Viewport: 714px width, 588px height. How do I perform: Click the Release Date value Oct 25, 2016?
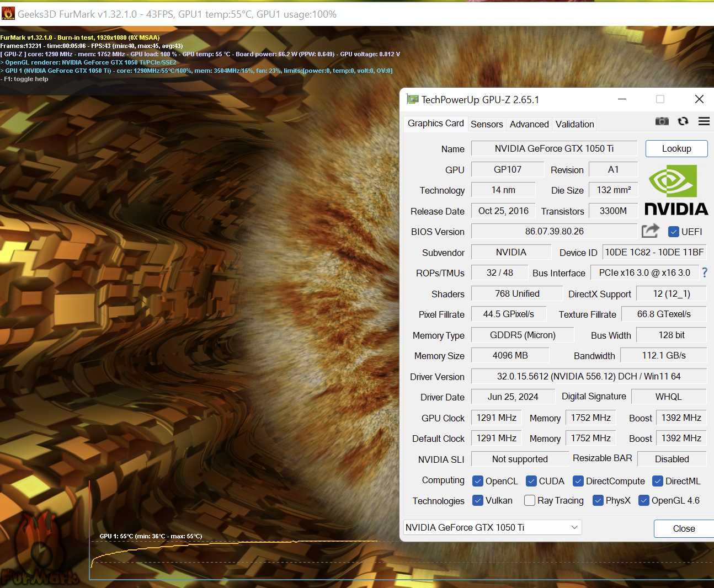503,211
